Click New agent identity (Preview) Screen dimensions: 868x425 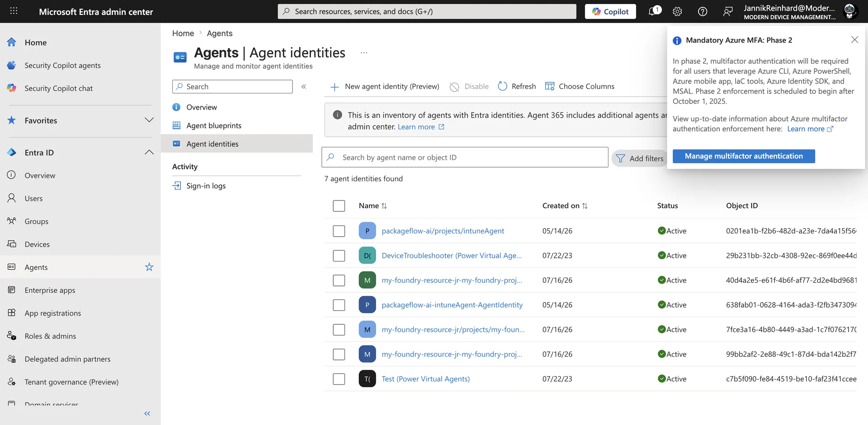[384, 86]
